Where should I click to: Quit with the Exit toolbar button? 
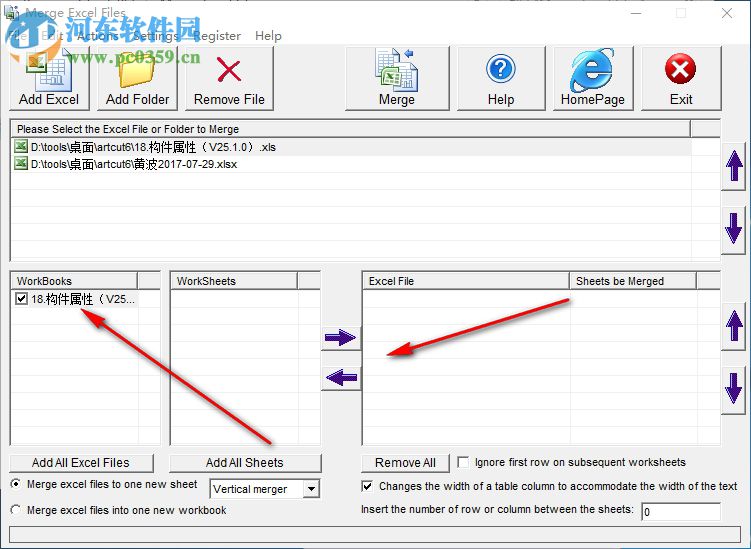click(681, 79)
